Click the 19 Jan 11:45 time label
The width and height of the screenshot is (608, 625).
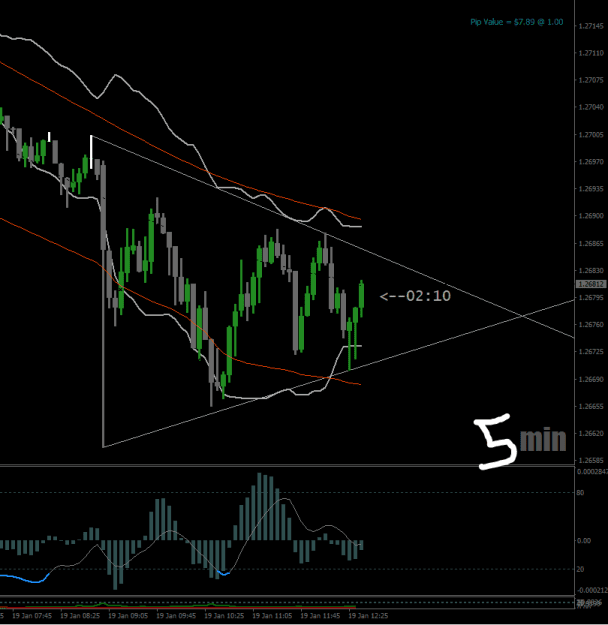[320, 616]
